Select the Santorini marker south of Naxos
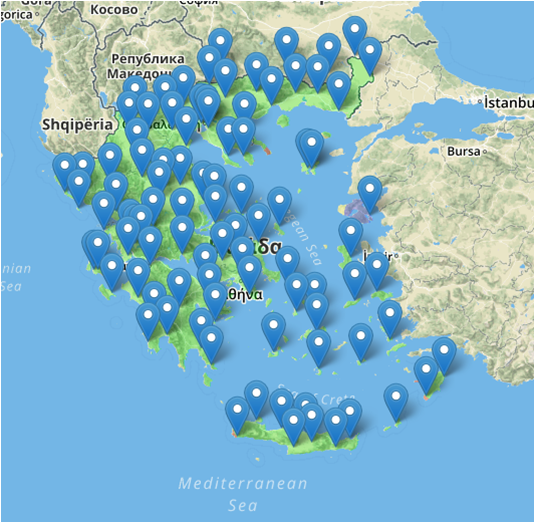Image resolution: width=535 pixels, height=523 pixels. (x=318, y=348)
